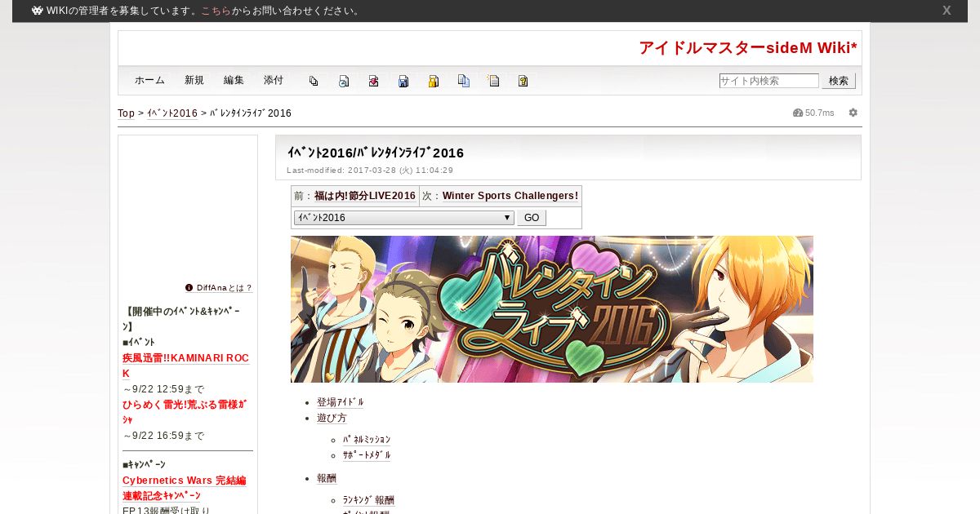Jump to 報酬 section

[x=327, y=478]
